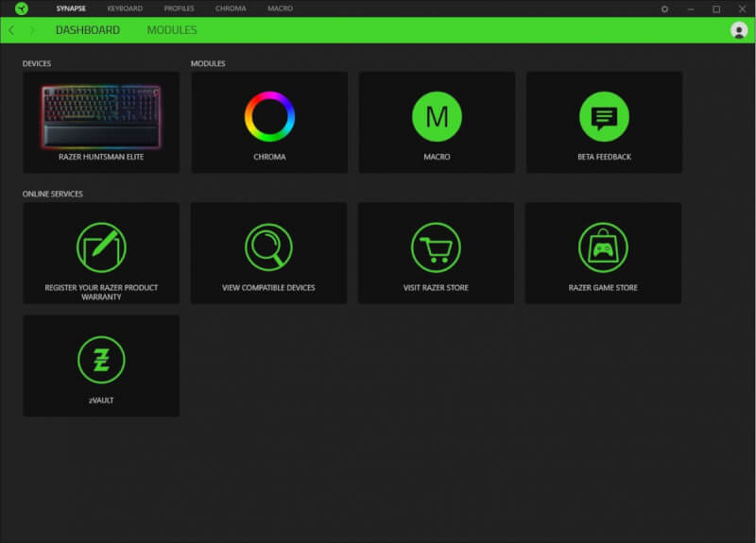
Task: Click Visit Razer Store cart icon
Action: coord(436,247)
